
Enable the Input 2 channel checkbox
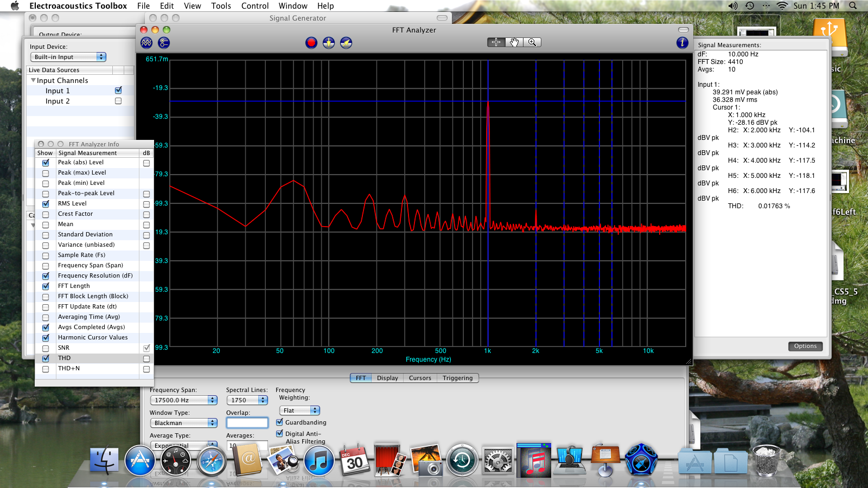[118, 101]
